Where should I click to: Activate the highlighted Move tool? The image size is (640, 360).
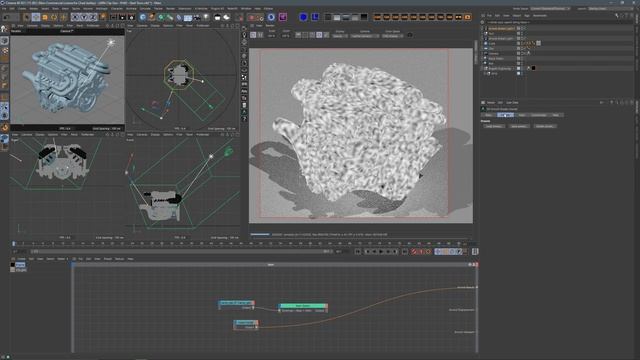coord(36,17)
